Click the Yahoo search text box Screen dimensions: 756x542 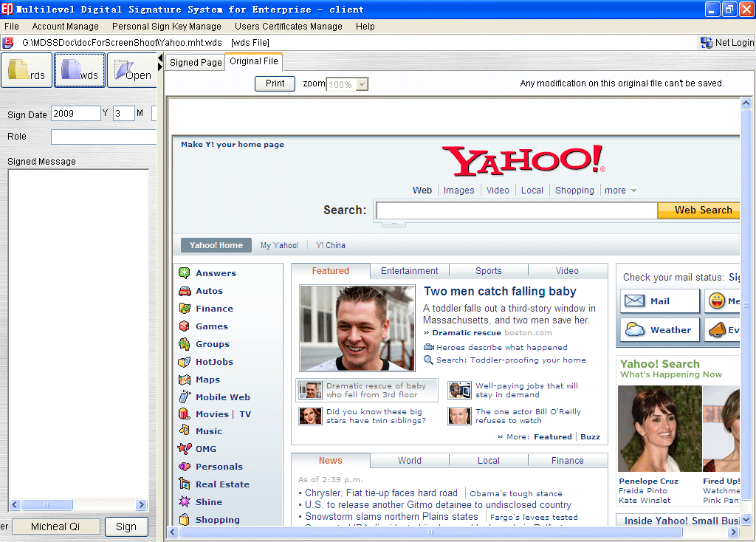pyautogui.click(x=516, y=210)
